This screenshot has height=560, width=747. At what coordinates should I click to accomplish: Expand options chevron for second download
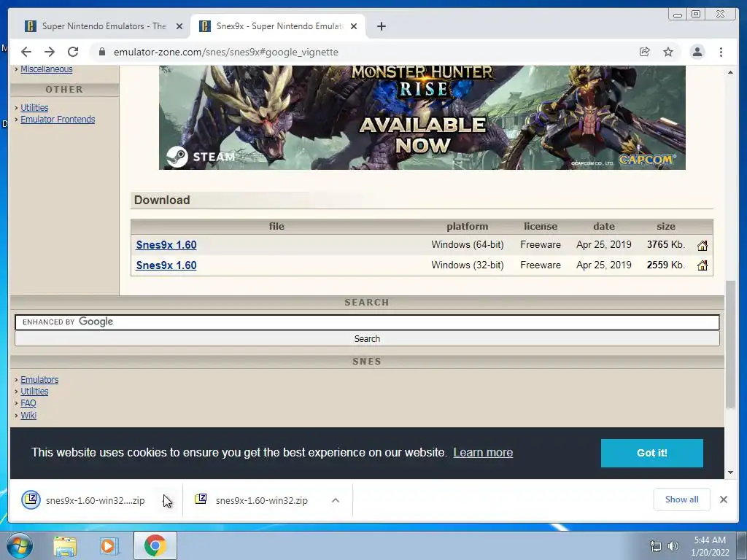[x=336, y=500]
